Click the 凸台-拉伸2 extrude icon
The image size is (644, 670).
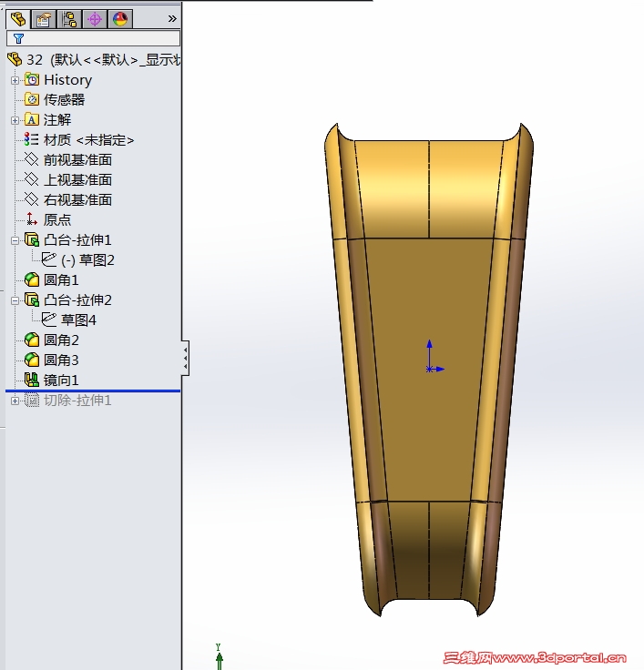click(32, 300)
